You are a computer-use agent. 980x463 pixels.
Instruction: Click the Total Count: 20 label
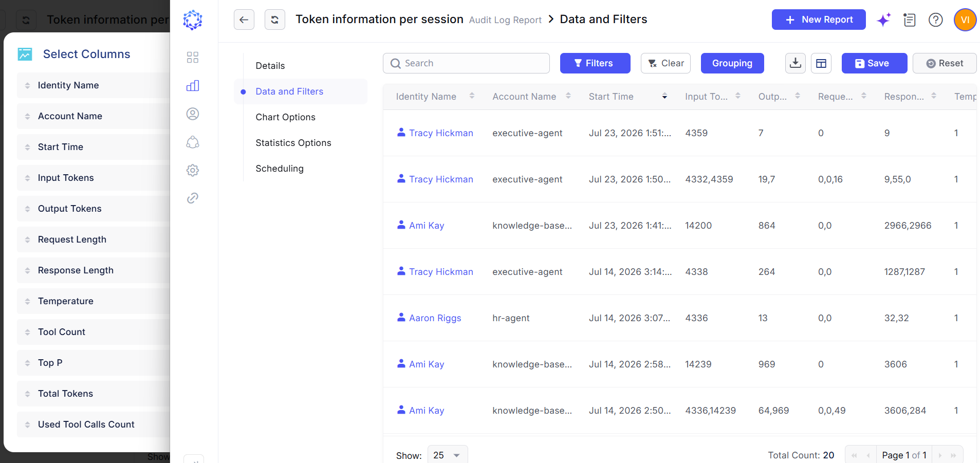click(801, 455)
